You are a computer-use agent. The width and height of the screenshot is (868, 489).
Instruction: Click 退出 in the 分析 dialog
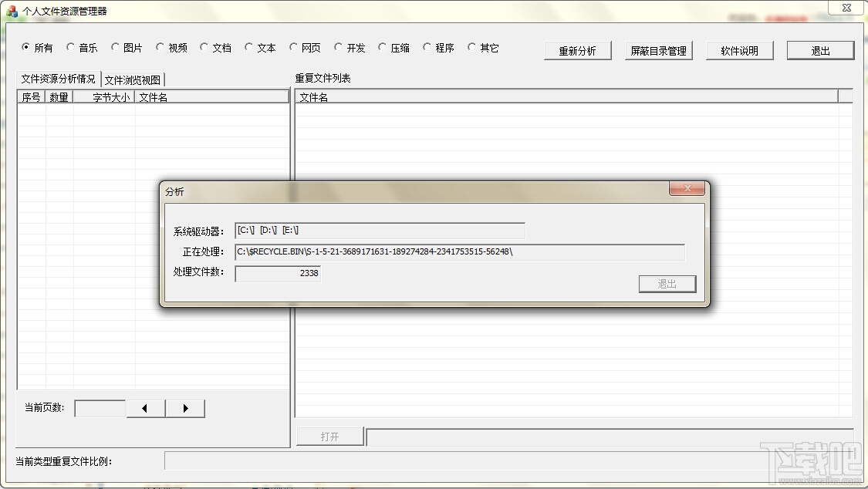667,284
